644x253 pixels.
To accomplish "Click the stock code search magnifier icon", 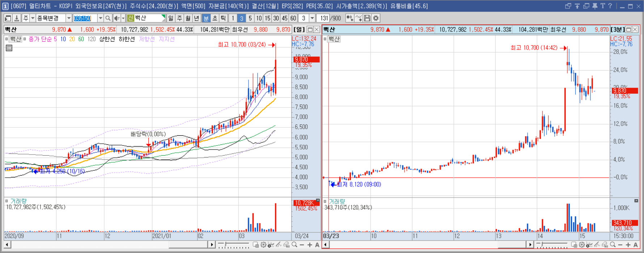I will pos(108,18).
